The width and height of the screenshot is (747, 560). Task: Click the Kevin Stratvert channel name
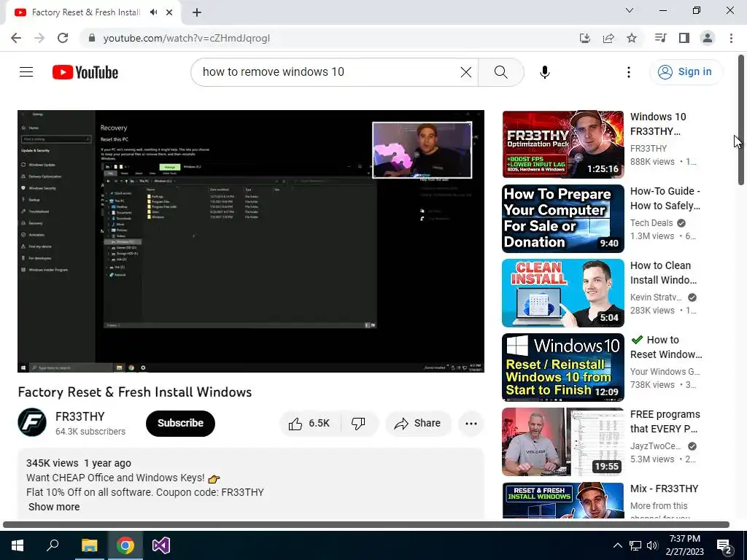656,297
